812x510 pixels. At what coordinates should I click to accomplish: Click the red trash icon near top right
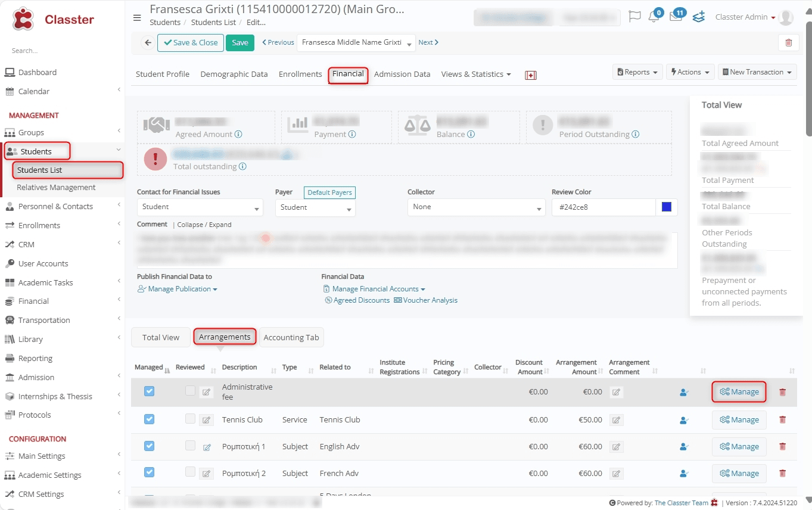(789, 43)
